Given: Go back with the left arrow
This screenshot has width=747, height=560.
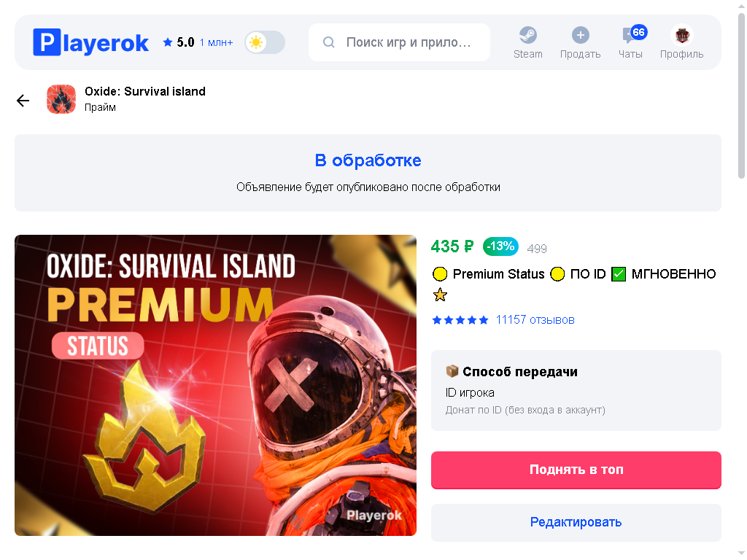Looking at the screenshot, I should pos(23,101).
